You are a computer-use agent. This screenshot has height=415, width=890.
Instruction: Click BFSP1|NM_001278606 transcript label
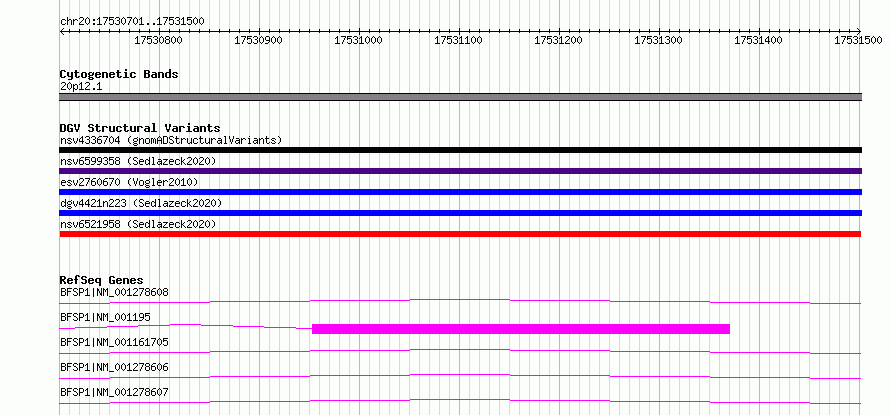[x=114, y=367]
